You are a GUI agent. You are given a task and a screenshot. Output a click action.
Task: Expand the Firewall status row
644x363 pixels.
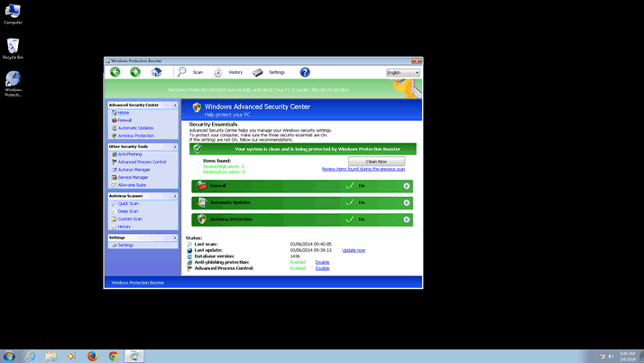407,186
